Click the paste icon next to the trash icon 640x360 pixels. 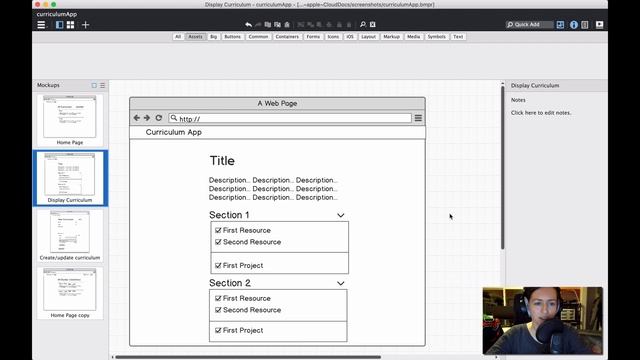[x=278, y=24]
